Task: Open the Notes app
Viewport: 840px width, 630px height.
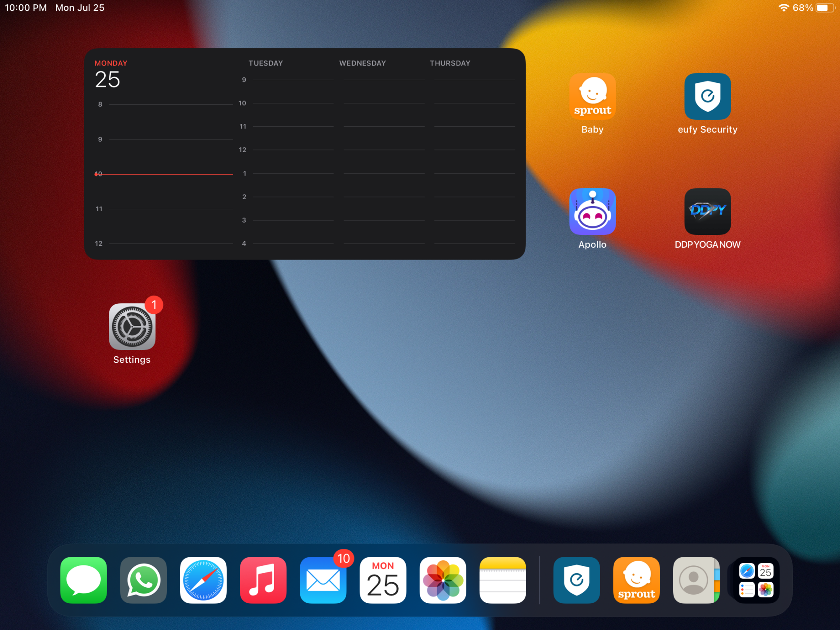Action: tap(503, 580)
